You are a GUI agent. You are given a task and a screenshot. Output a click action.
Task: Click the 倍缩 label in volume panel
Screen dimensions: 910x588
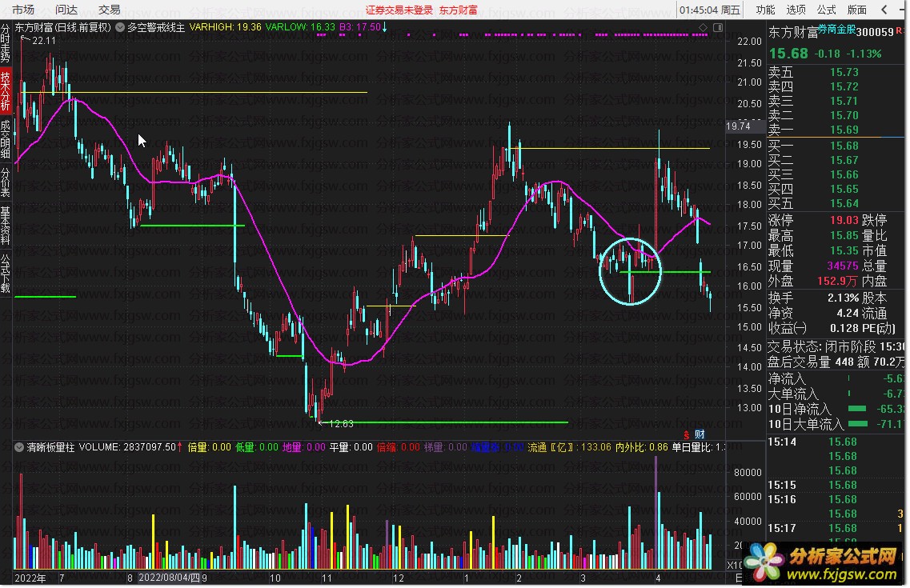[387, 447]
